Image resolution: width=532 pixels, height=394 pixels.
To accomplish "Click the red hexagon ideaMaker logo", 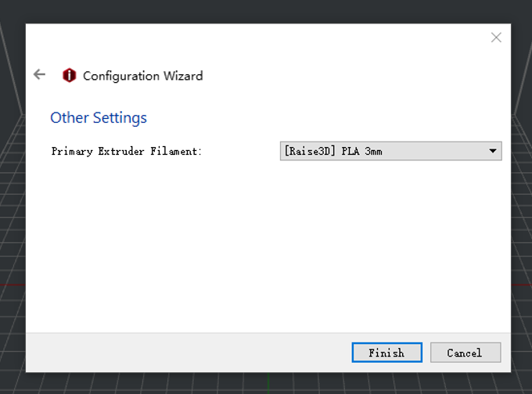I will tap(69, 75).
